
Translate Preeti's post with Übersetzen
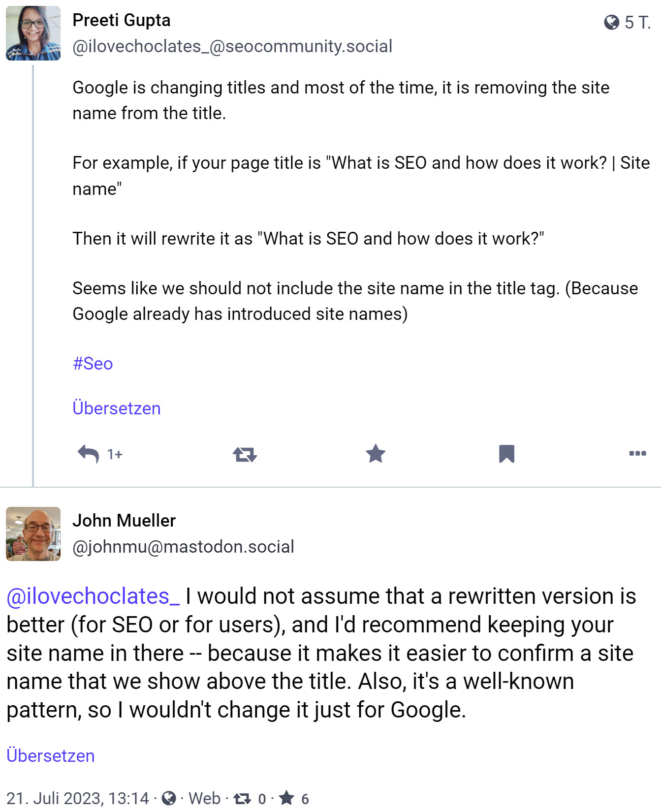(x=117, y=408)
